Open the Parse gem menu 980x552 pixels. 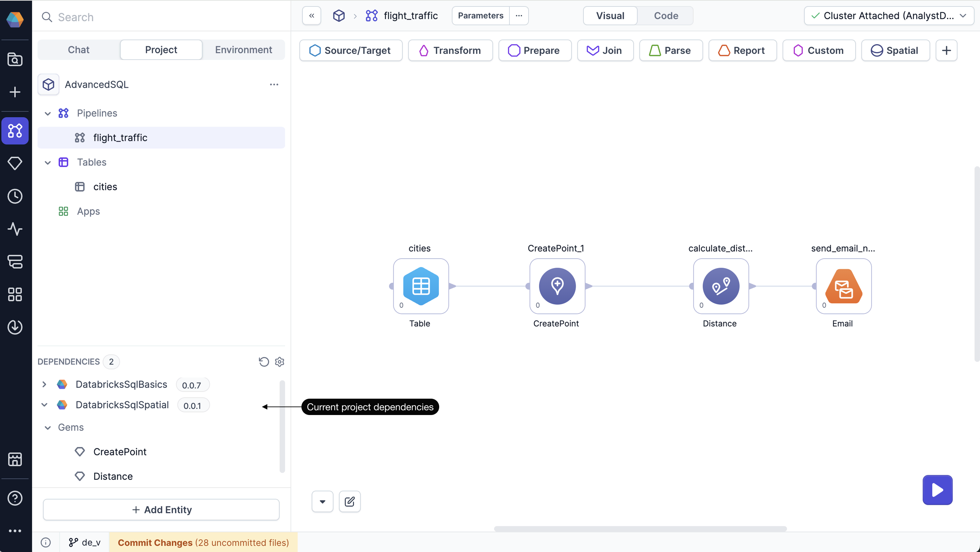pyautogui.click(x=671, y=50)
